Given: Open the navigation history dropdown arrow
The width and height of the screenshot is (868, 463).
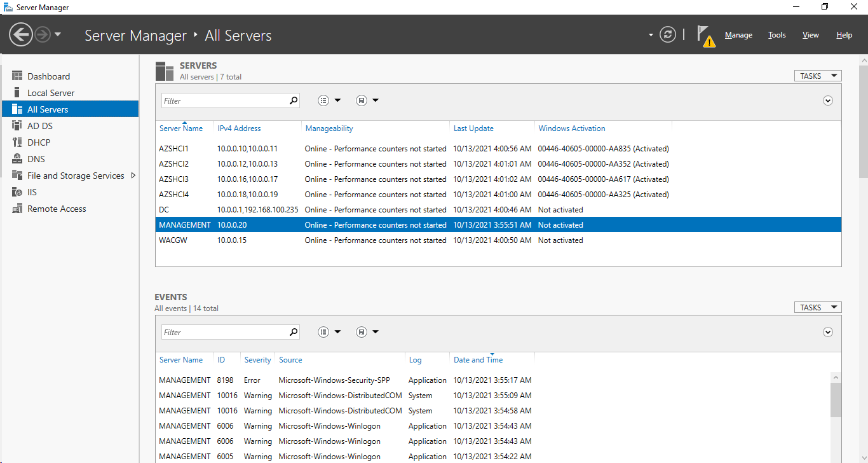Looking at the screenshot, I should (58, 34).
